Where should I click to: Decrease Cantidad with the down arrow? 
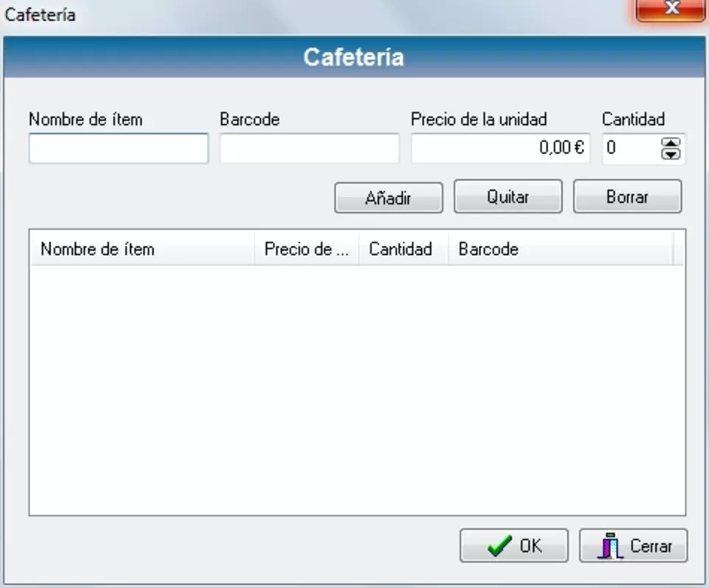pyautogui.click(x=671, y=154)
